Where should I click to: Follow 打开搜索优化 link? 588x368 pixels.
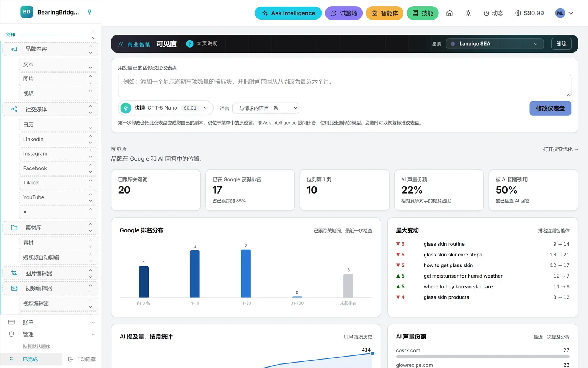(x=560, y=149)
